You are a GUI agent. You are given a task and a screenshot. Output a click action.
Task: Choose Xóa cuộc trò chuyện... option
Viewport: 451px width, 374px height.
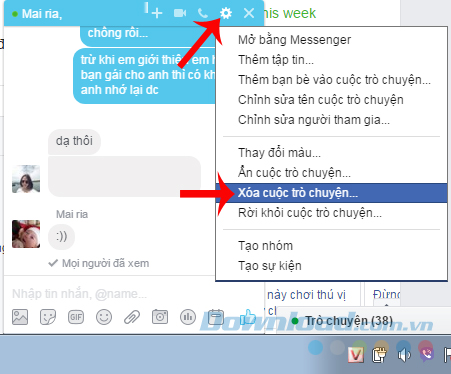[x=331, y=193]
